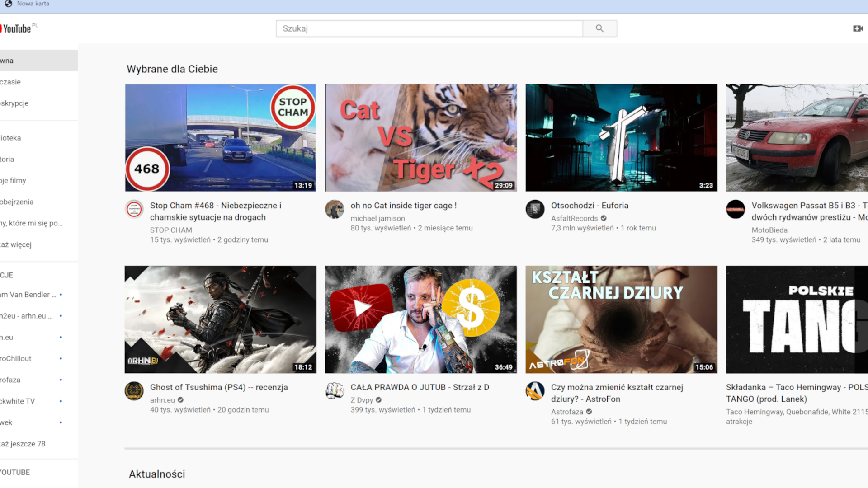Focus the Szukaj search field

pos(429,28)
